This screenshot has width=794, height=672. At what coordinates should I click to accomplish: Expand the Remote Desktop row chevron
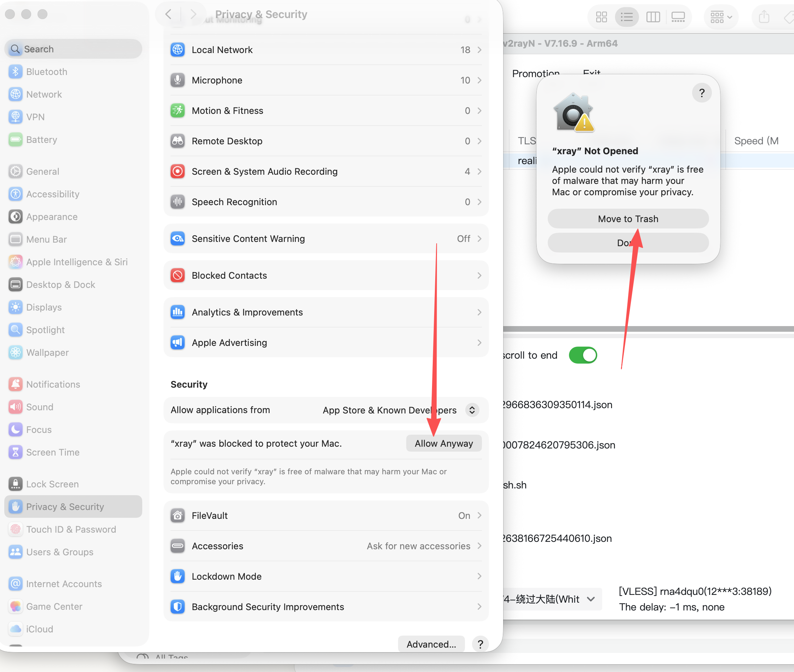(x=479, y=141)
